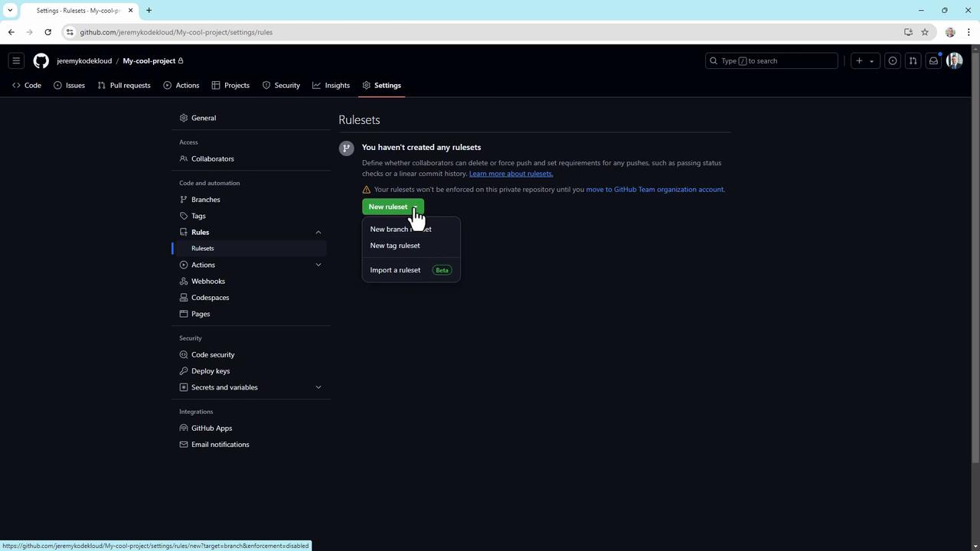Open the notifications inbox icon

coord(933,61)
